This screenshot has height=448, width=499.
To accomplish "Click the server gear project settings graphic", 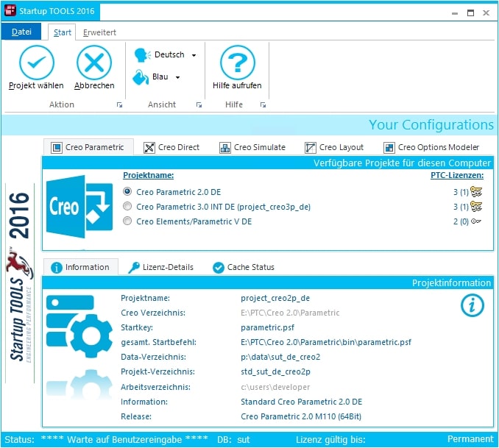I will coord(79,326).
